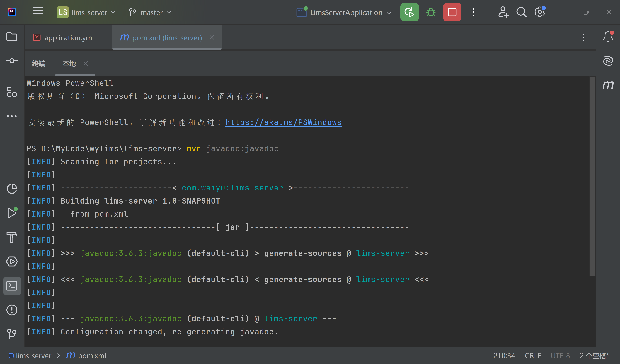The height and width of the screenshot is (364, 620).
Task: Open the Problems tool window
Action: [x=12, y=310]
